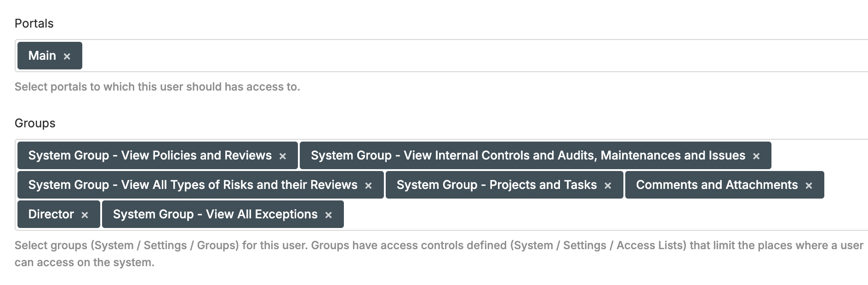
Task: Click View Policies and Reviews tag text
Action: coord(150,155)
